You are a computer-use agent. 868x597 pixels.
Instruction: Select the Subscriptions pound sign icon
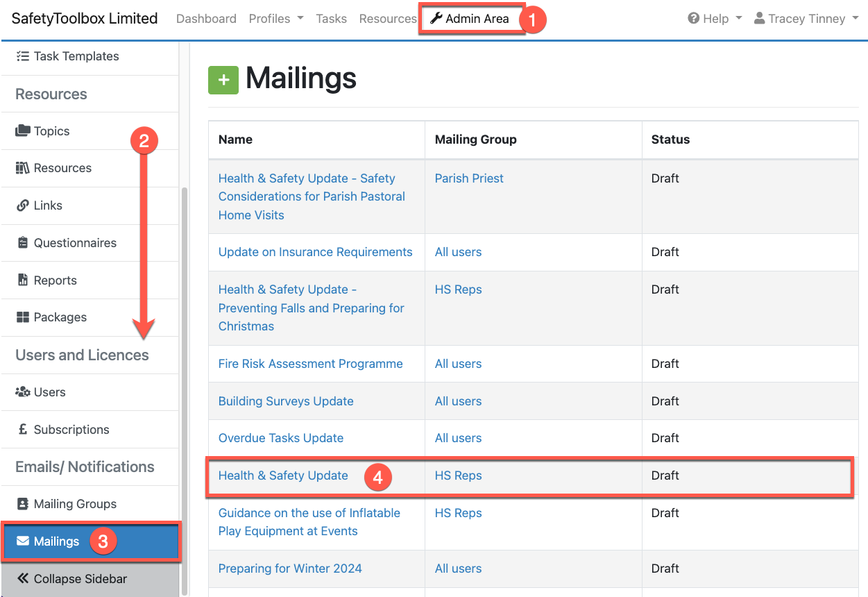[x=23, y=430]
